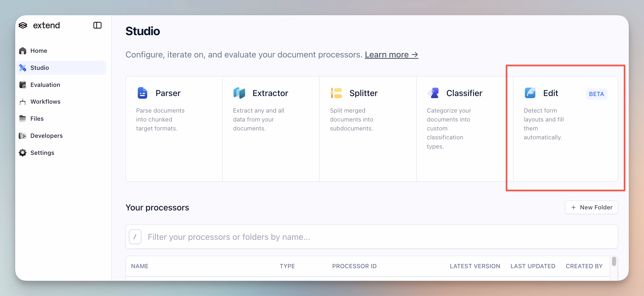Click the table's vertical scrollbar
Viewport: 644px width, 296px height.
614,262
